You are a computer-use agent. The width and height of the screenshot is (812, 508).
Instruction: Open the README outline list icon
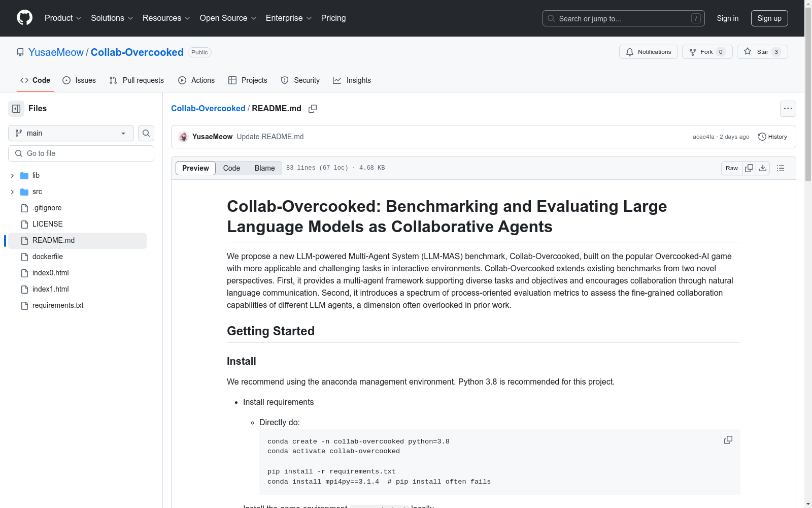(x=781, y=168)
